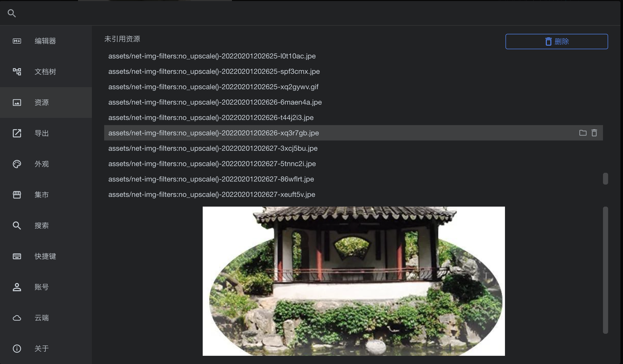Click the 云端 cloud sync icon

(17, 318)
